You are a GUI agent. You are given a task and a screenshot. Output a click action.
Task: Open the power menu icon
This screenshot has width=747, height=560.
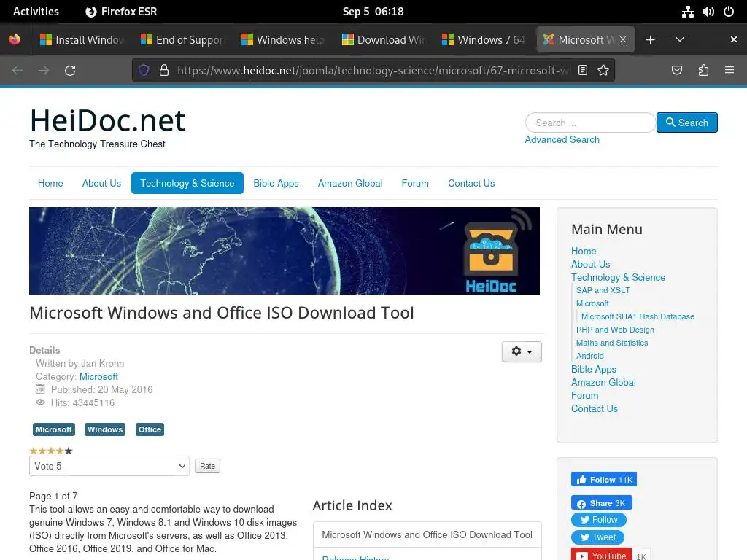pos(729,12)
